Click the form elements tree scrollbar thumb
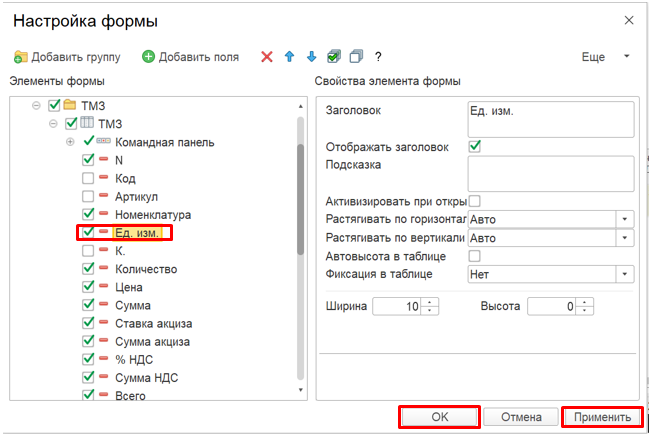655x438 pixels. point(300,199)
